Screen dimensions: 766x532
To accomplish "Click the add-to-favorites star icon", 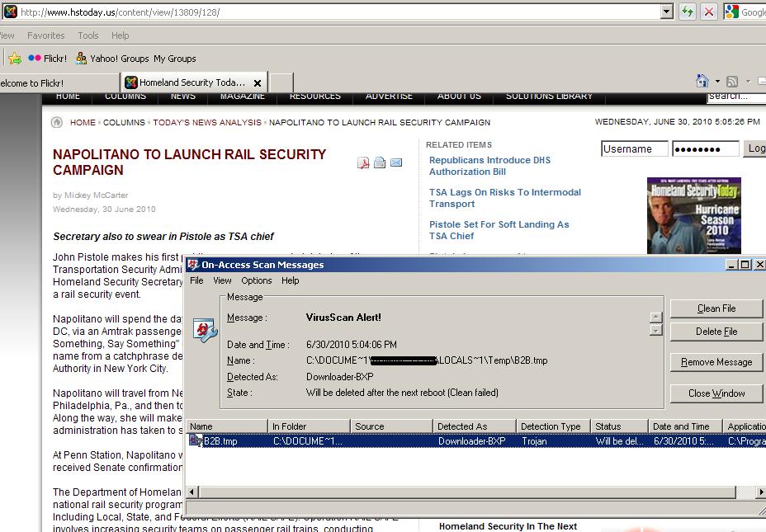I will (x=15, y=59).
